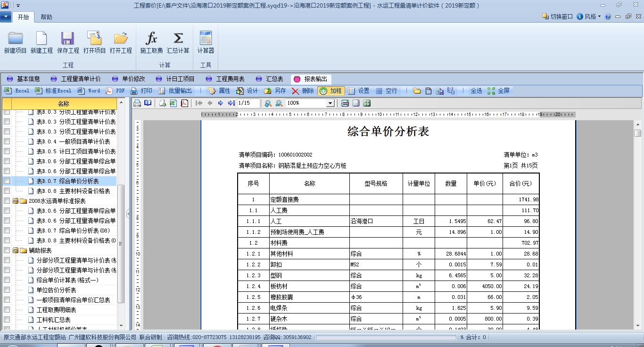Check box for 表B.0.7 综合单价分析表
The height and width of the screenshot is (347, 644).
point(7,181)
